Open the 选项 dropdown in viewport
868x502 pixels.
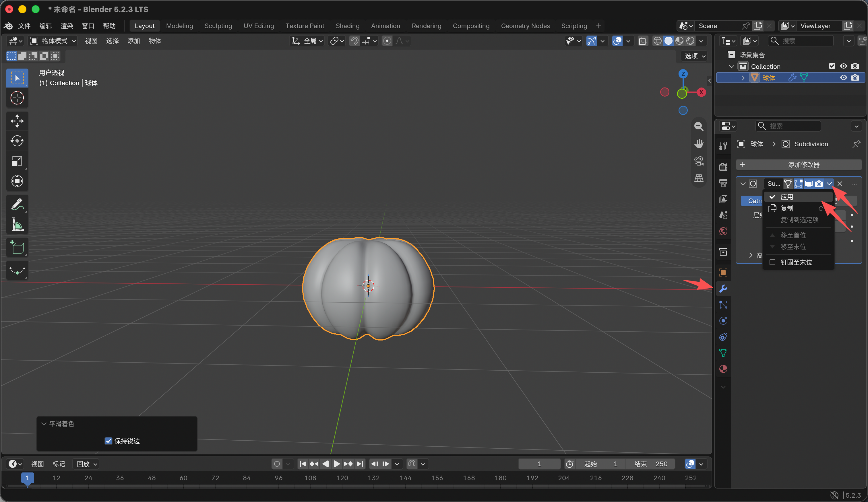coord(695,56)
